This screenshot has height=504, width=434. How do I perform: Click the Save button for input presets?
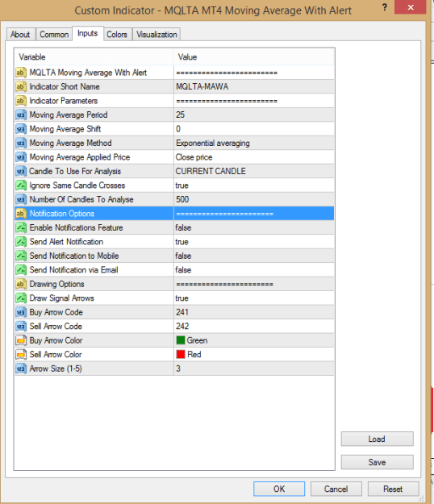[377, 462]
